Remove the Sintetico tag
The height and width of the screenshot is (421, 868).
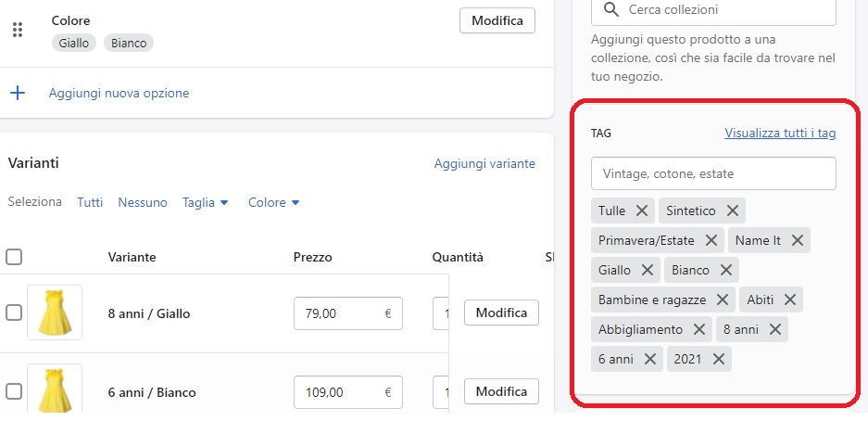(x=733, y=210)
